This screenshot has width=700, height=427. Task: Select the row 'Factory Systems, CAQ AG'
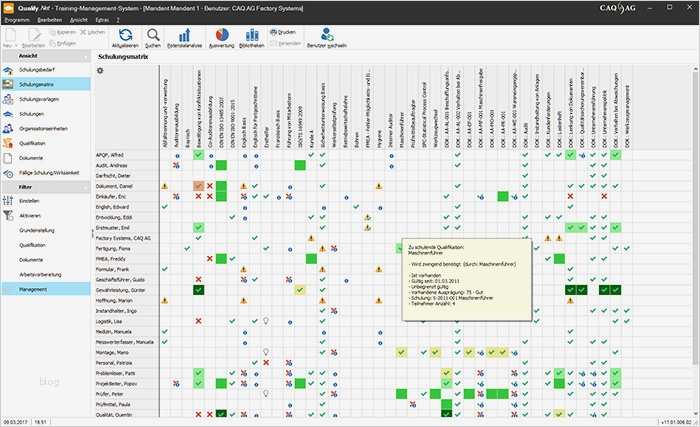point(127,238)
